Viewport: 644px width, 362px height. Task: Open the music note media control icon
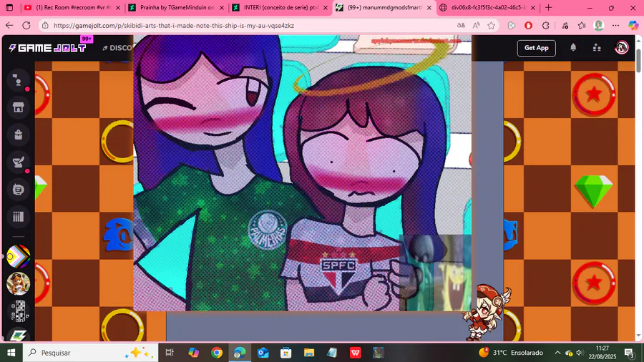(x=565, y=26)
